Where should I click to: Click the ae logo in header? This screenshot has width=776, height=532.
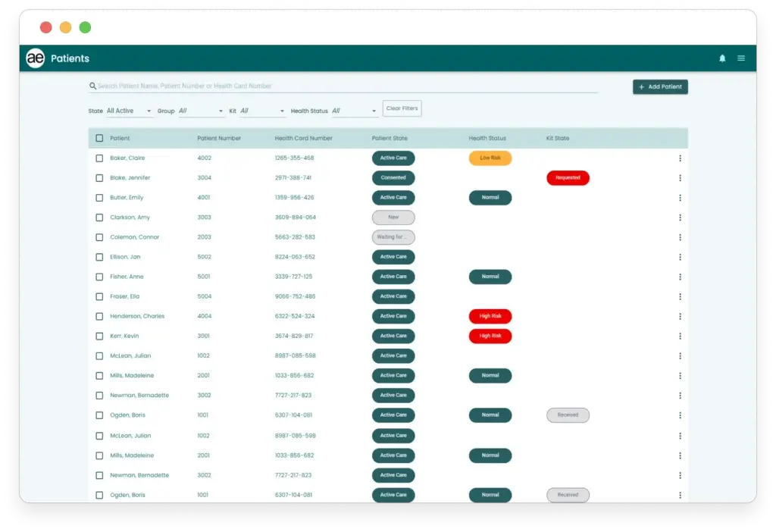tap(36, 58)
